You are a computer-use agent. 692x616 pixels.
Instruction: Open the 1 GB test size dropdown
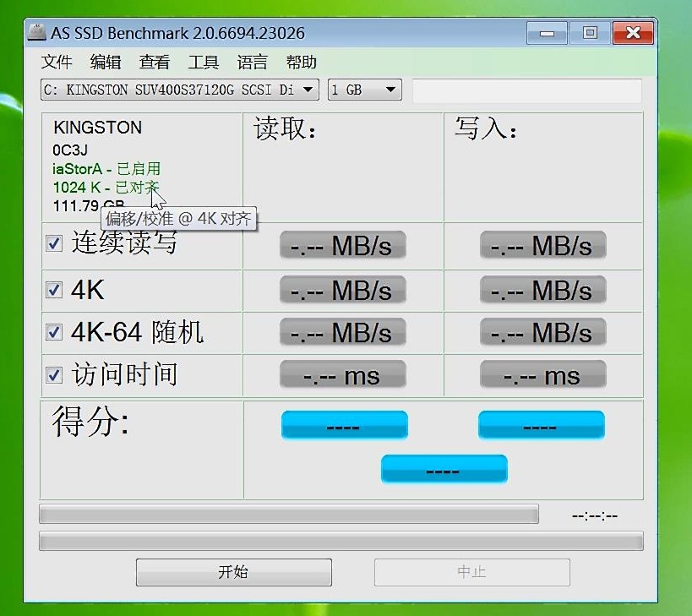coord(390,89)
